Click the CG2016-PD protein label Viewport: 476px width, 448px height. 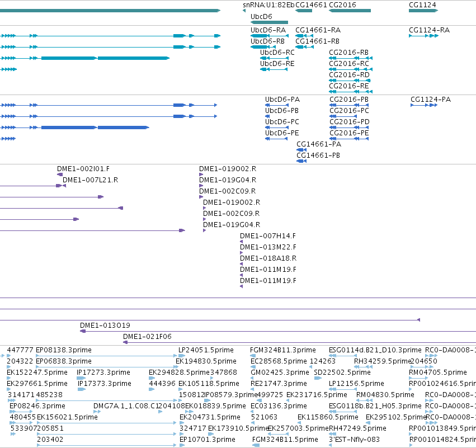point(350,122)
